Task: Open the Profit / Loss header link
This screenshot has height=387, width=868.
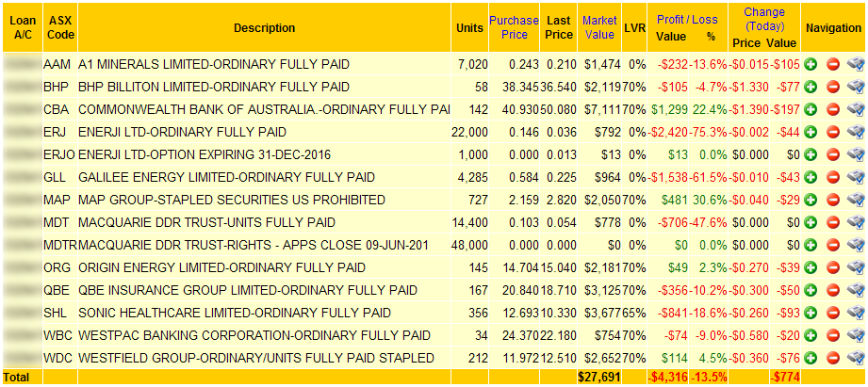Action: [x=687, y=20]
